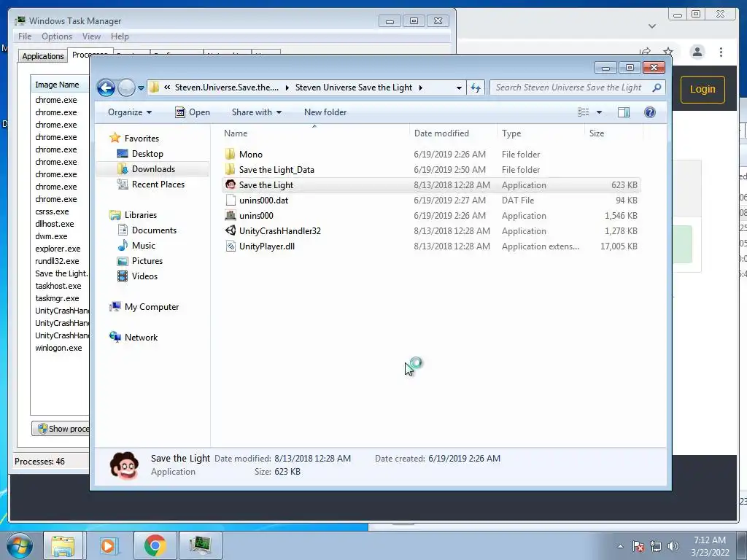Select the Mono folder icon
The image size is (747, 560).
click(x=230, y=154)
